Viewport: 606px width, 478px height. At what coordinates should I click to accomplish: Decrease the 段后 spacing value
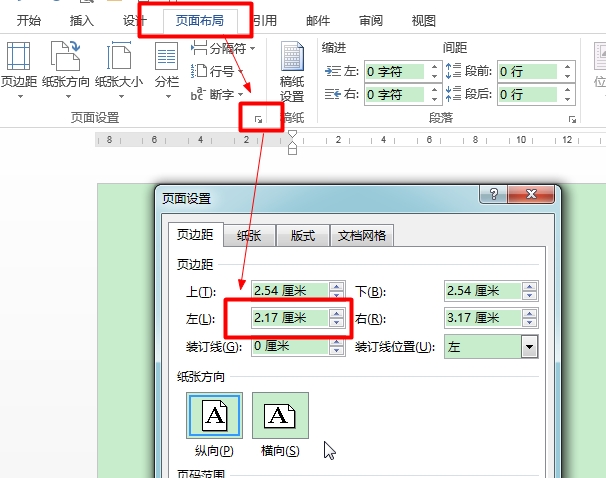pos(567,99)
